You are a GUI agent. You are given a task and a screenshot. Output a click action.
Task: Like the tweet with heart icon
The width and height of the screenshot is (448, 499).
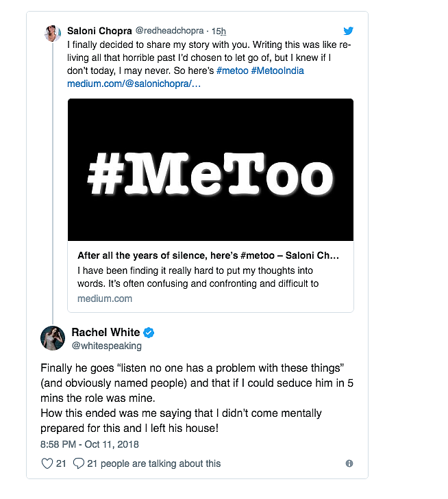tap(47, 463)
